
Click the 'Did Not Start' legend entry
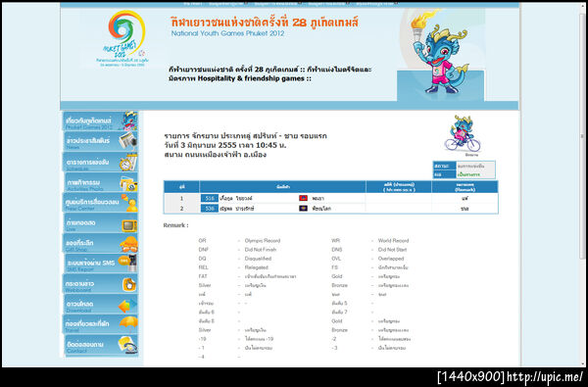point(392,250)
